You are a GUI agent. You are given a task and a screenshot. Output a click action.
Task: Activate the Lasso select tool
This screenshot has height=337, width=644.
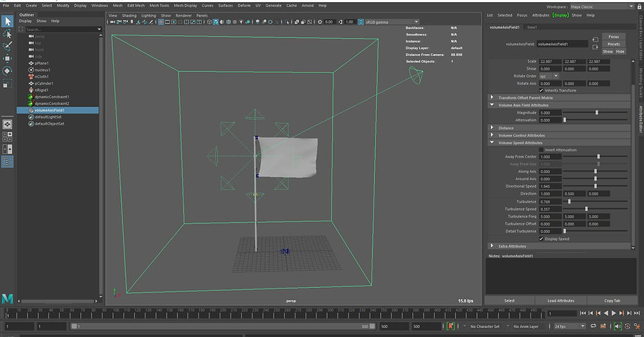pyautogui.click(x=7, y=34)
